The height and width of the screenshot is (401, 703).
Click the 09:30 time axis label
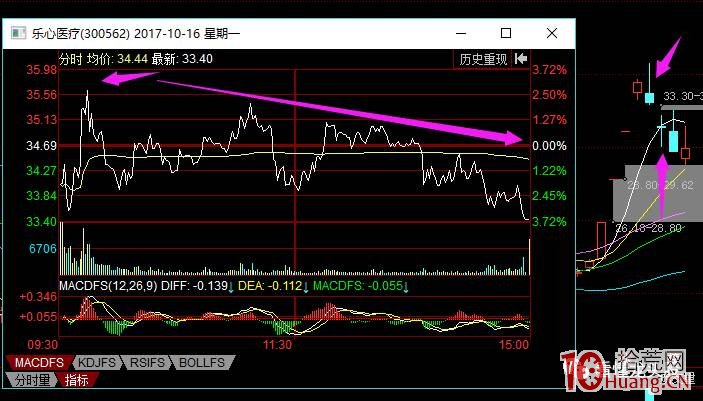pos(43,345)
